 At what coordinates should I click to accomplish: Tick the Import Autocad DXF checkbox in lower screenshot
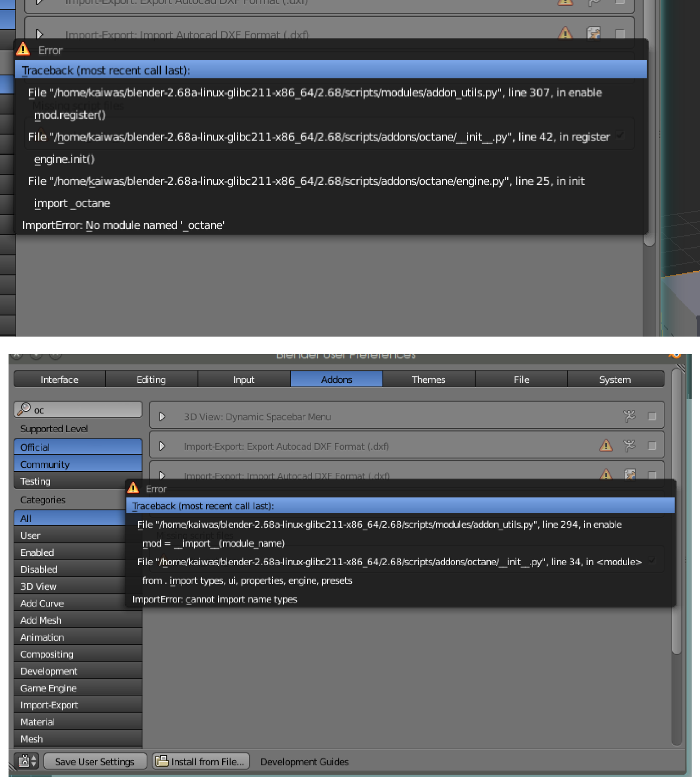point(652,475)
